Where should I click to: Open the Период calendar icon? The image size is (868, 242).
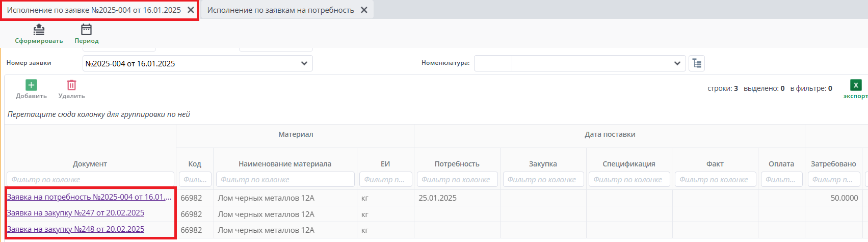[87, 30]
